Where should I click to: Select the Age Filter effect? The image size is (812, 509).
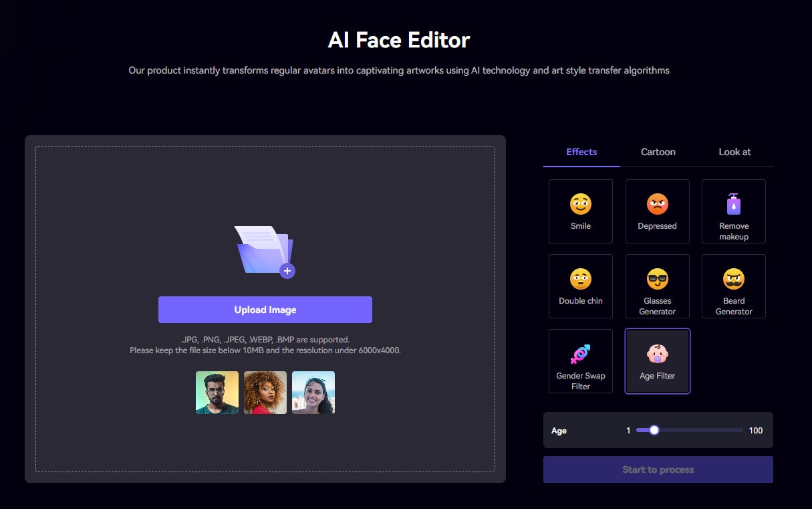pyautogui.click(x=657, y=361)
